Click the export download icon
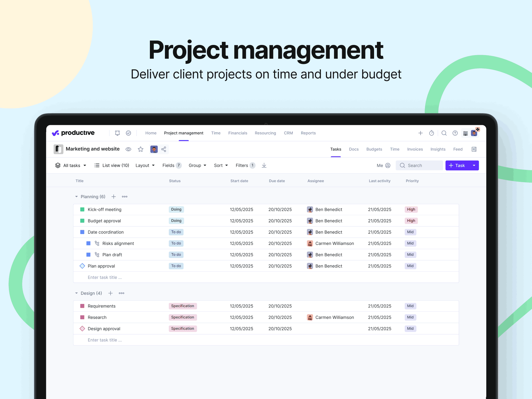532x399 pixels. click(x=264, y=165)
